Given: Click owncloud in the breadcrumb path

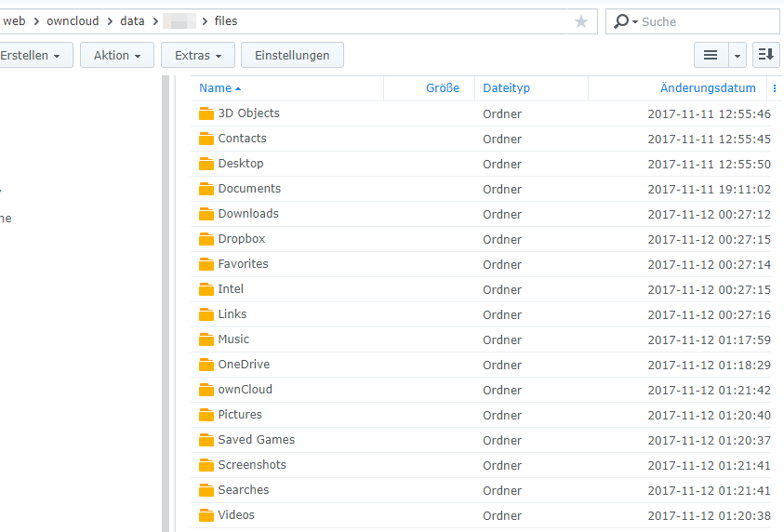Looking at the screenshot, I should (73, 20).
